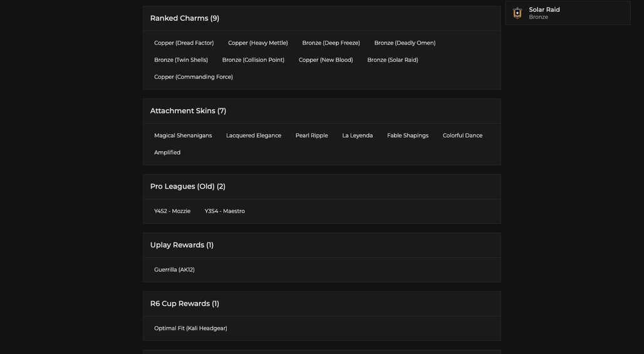The height and width of the screenshot is (354, 644).
Task: Select Bronze (Twin Shells) charm
Action: tap(181, 60)
